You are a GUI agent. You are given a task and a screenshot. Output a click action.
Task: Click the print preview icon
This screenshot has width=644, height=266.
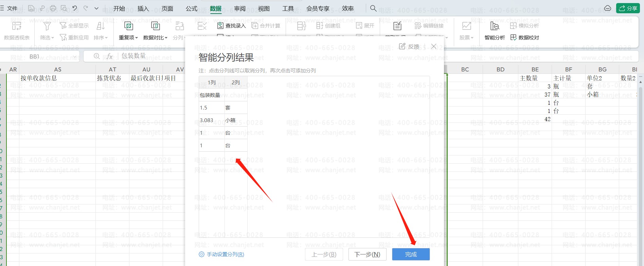click(x=64, y=8)
